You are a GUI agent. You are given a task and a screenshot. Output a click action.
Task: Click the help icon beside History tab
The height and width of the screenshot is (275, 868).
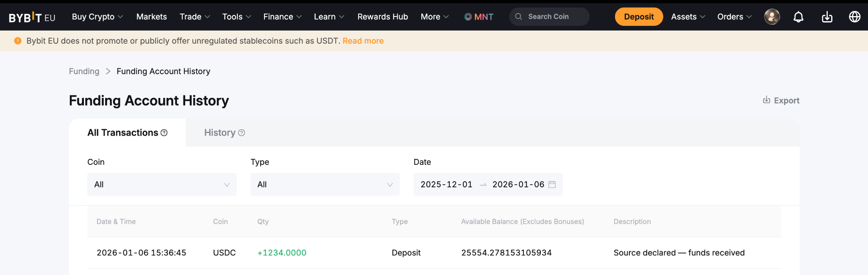242,133
